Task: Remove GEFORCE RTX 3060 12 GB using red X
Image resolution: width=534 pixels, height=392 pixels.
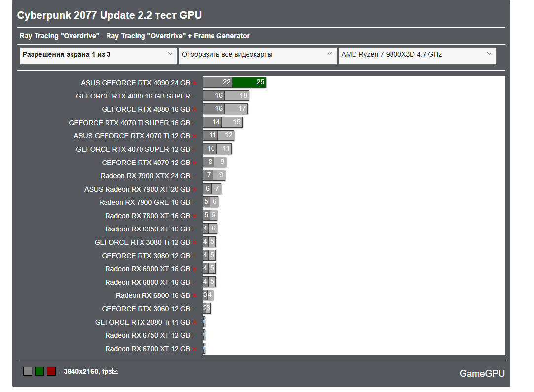Action: (x=194, y=309)
